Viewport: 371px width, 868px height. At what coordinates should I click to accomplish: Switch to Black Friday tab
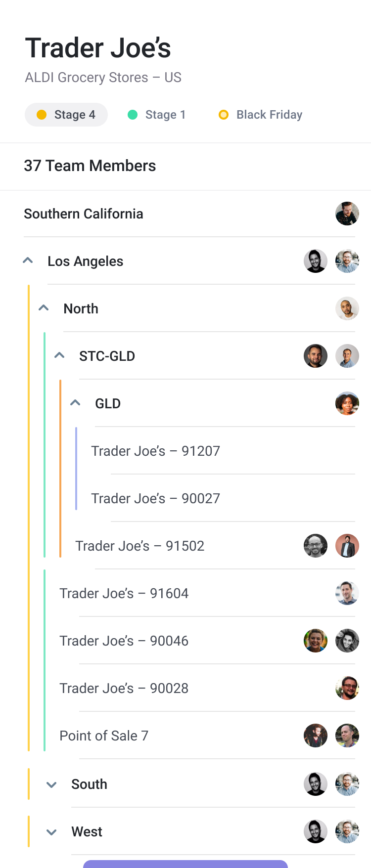click(261, 115)
